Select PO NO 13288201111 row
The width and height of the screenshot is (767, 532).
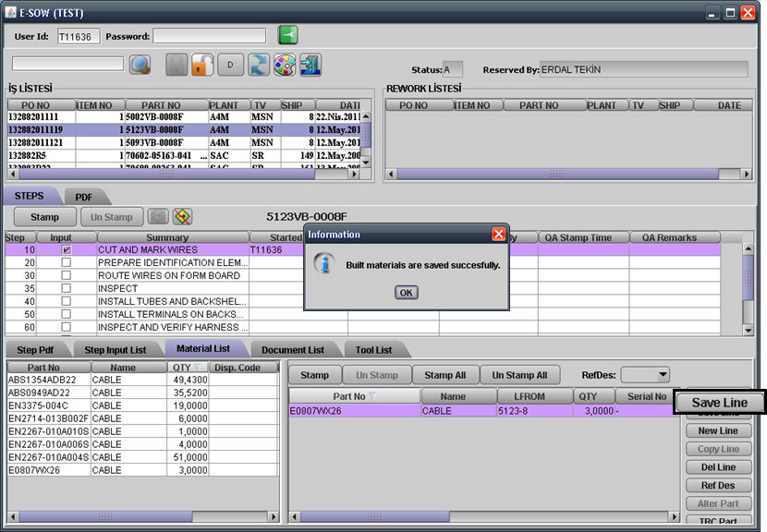tap(185, 117)
